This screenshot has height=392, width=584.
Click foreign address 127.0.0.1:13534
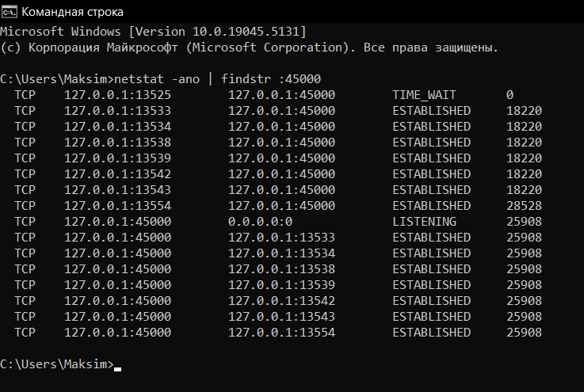[x=281, y=253]
